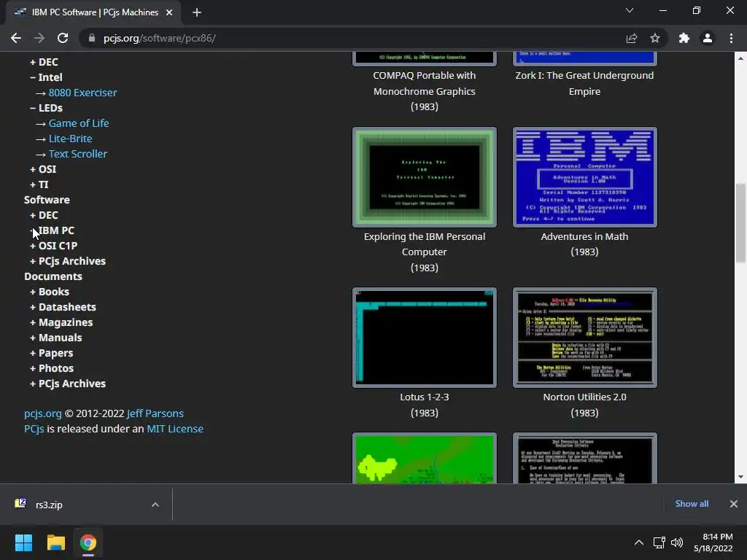Viewport: 747px width, 560px height.
Task: Open the Chrome profile avatar menu
Action: (x=708, y=38)
